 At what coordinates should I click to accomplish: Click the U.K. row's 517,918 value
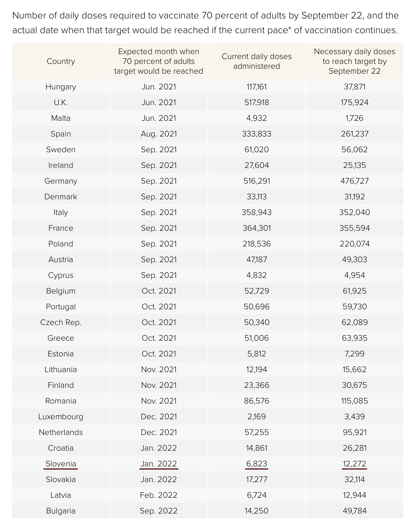coord(256,103)
